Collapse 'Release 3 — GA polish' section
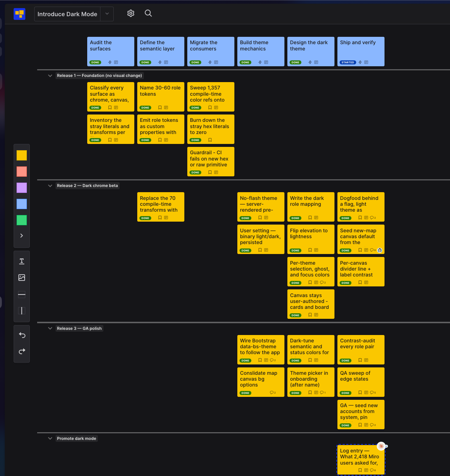 [50, 328]
